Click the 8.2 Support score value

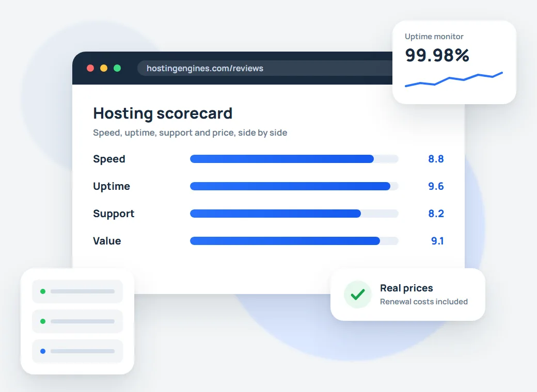pos(436,214)
